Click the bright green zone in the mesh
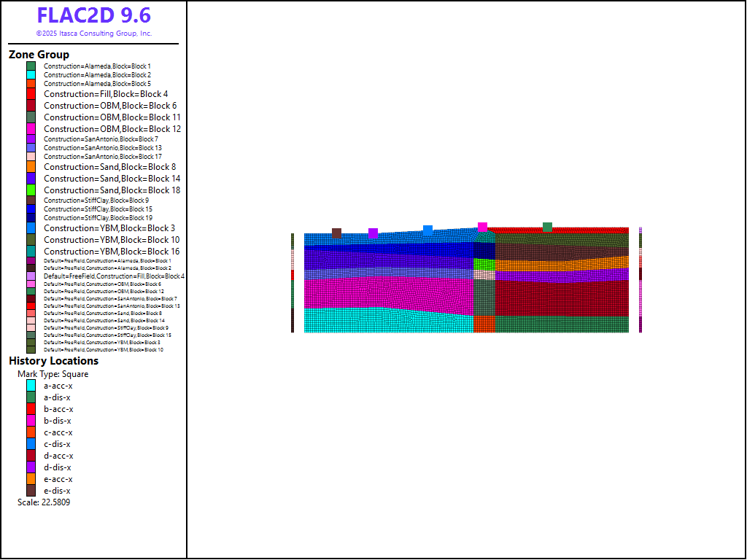Viewport: 747px width, 560px height. click(x=484, y=265)
